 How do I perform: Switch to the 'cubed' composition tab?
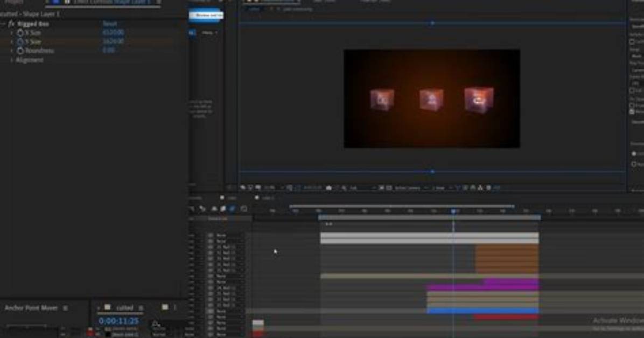point(124,308)
